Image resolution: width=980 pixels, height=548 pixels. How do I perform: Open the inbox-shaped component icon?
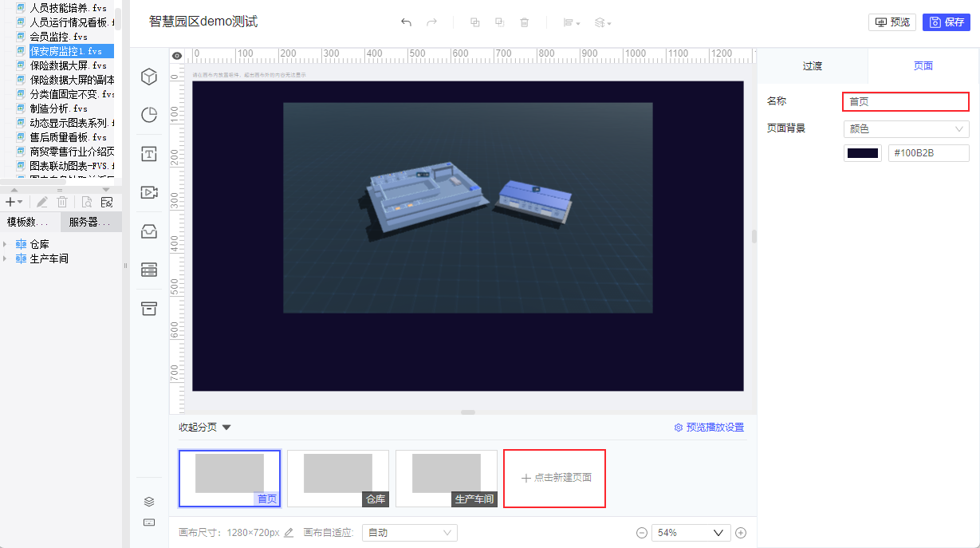[149, 231]
